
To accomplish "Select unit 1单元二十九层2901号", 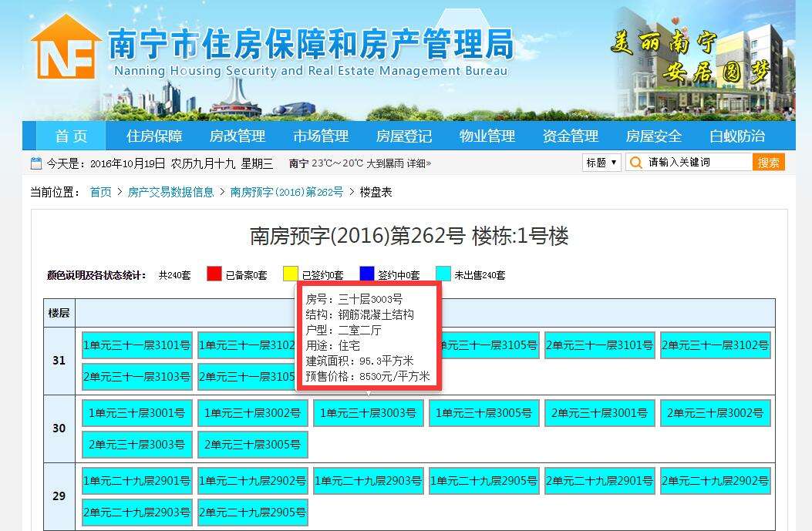I will point(137,481).
